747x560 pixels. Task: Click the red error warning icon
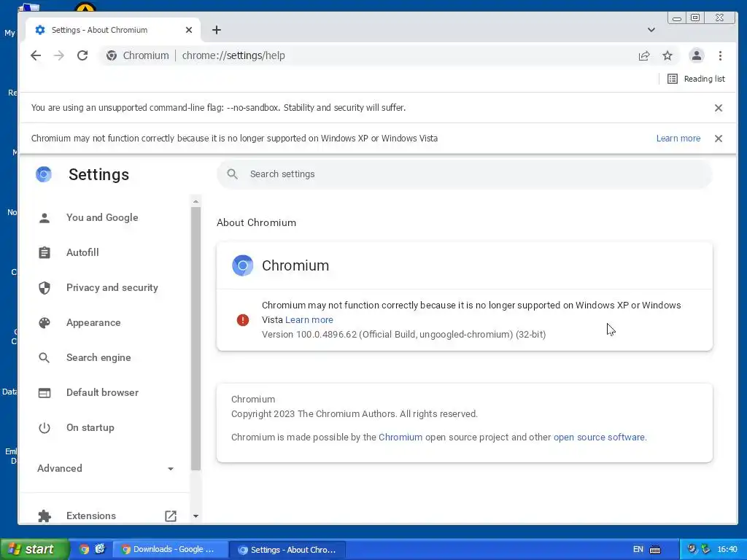(243, 320)
